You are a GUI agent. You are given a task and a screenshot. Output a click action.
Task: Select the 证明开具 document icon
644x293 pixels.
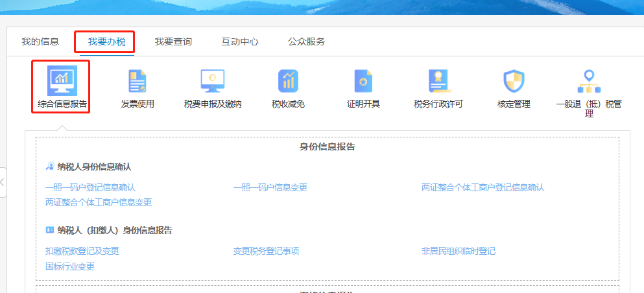(x=363, y=81)
